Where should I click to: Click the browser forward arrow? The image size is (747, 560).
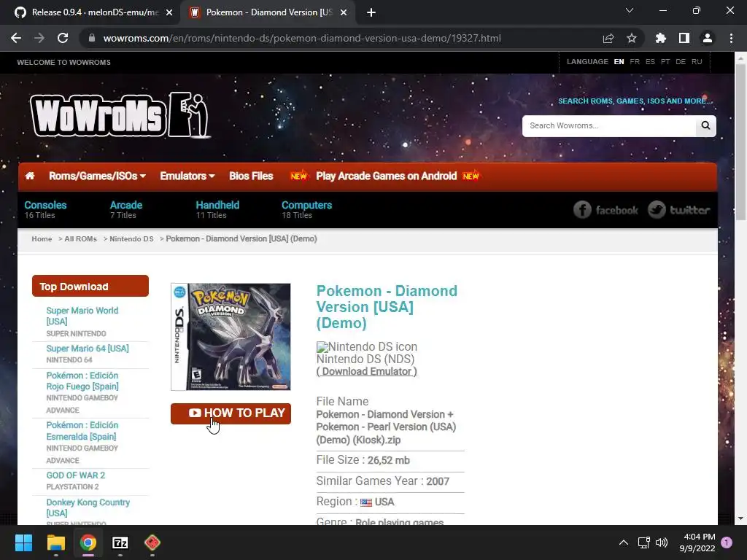(39, 38)
